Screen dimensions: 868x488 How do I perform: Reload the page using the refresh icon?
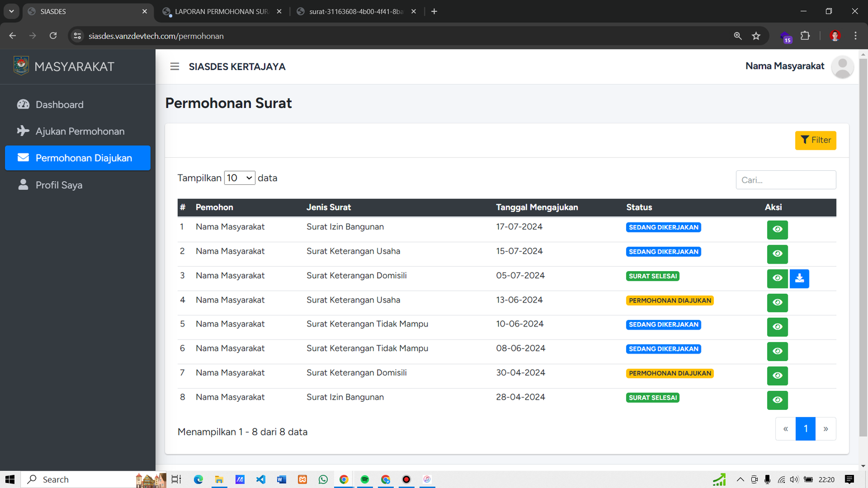click(53, 36)
